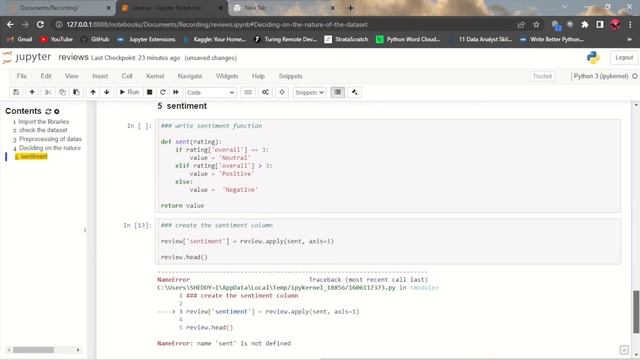640x360 pixels.
Task: Paste cells below icon
Action: [x=76, y=92]
